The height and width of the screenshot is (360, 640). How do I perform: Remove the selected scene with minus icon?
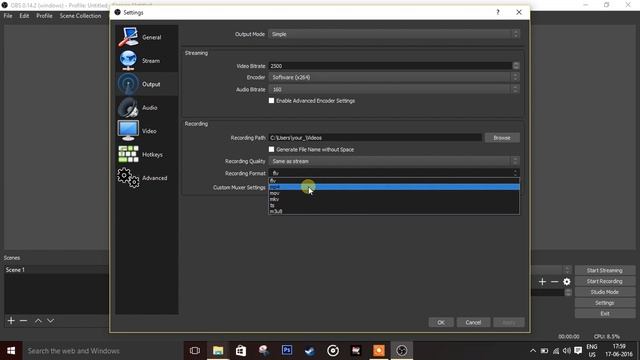[24, 321]
